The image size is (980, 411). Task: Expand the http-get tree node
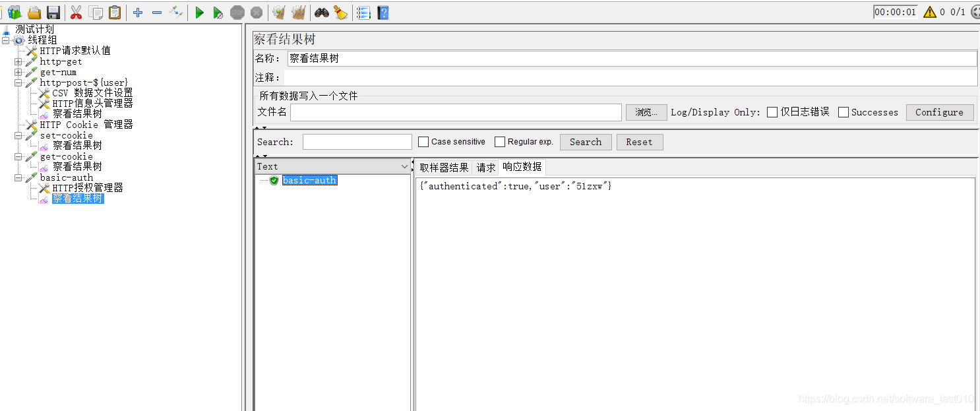click(18, 61)
